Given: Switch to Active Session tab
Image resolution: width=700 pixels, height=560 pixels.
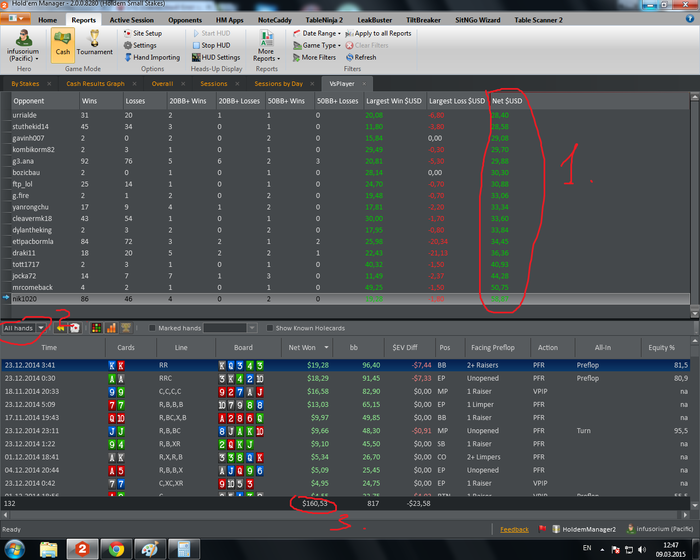Looking at the screenshot, I should coord(132,20).
